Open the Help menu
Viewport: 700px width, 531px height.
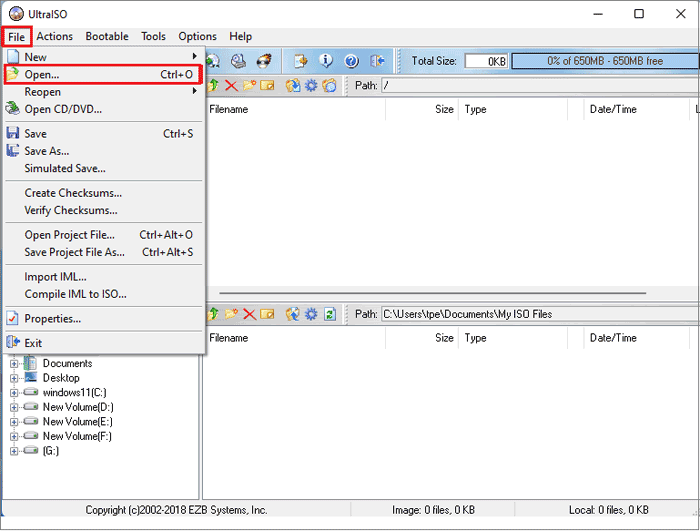(x=241, y=36)
